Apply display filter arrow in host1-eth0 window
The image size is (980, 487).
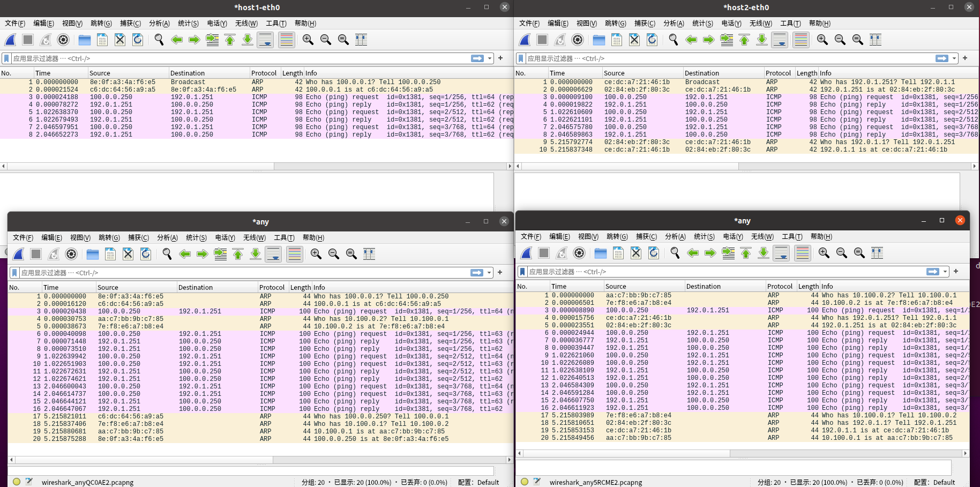(477, 58)
